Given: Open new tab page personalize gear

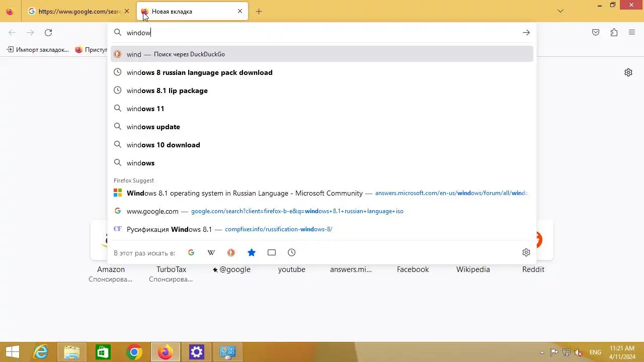Looking at the screenshot, I should click(628, 72).
